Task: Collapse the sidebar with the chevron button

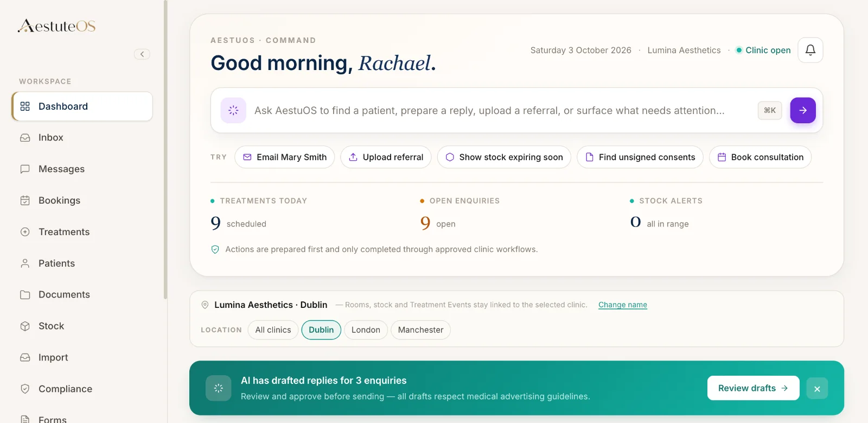Action: 142,54
